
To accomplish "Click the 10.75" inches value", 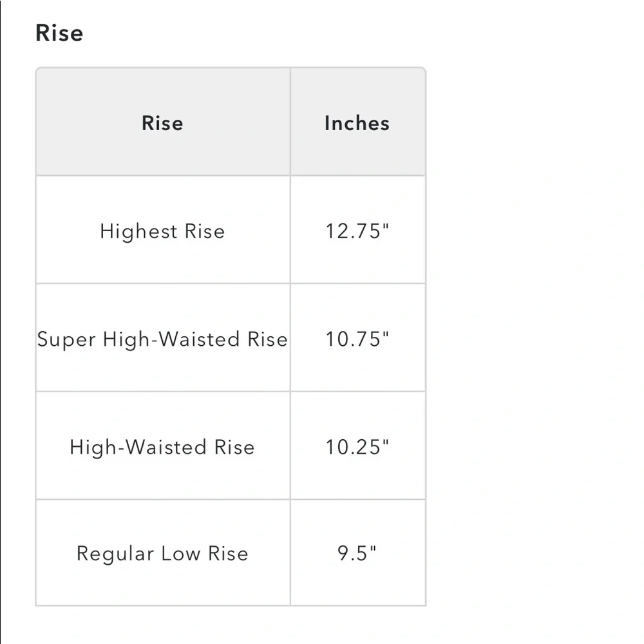I will click(357, 339).
